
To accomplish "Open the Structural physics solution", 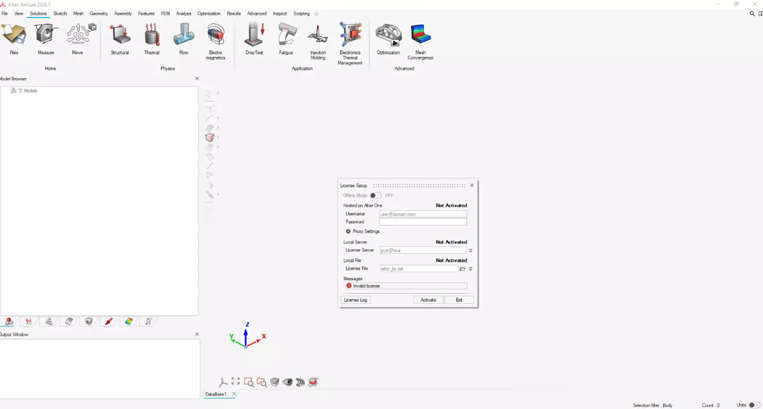I will pyautogui.click(x=120, y=39).
